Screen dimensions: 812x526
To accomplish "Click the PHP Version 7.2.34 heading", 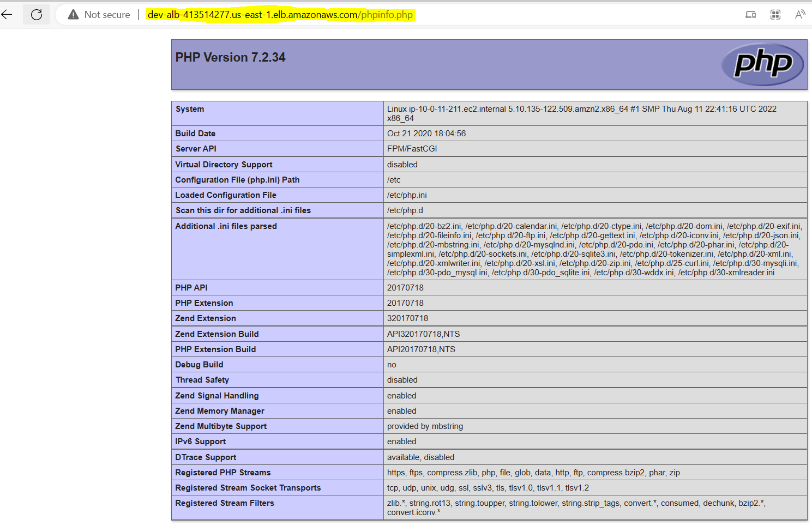I will tap(230, 57).
